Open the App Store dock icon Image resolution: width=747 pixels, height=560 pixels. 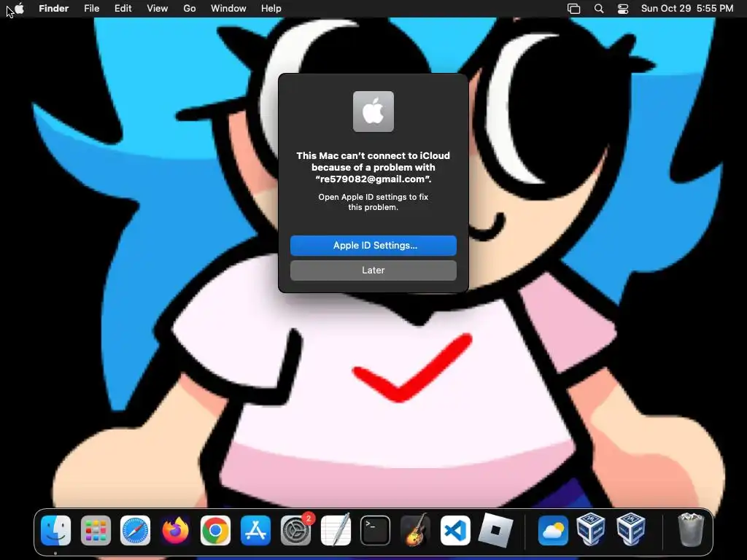[255, 531]
